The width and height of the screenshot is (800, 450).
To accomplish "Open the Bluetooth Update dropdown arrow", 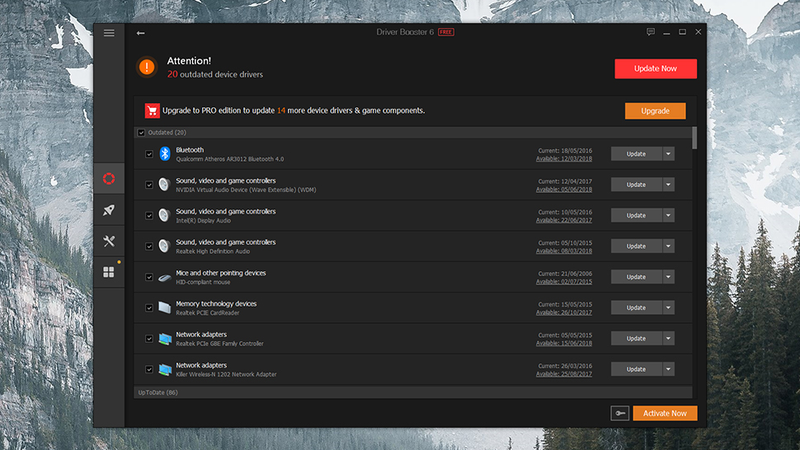I will point(668,154).
